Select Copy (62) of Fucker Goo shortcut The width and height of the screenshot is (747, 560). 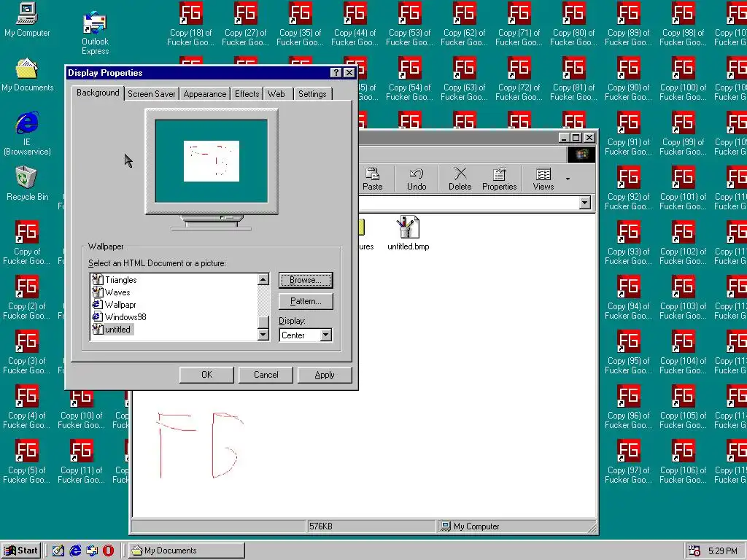(465, 24)
